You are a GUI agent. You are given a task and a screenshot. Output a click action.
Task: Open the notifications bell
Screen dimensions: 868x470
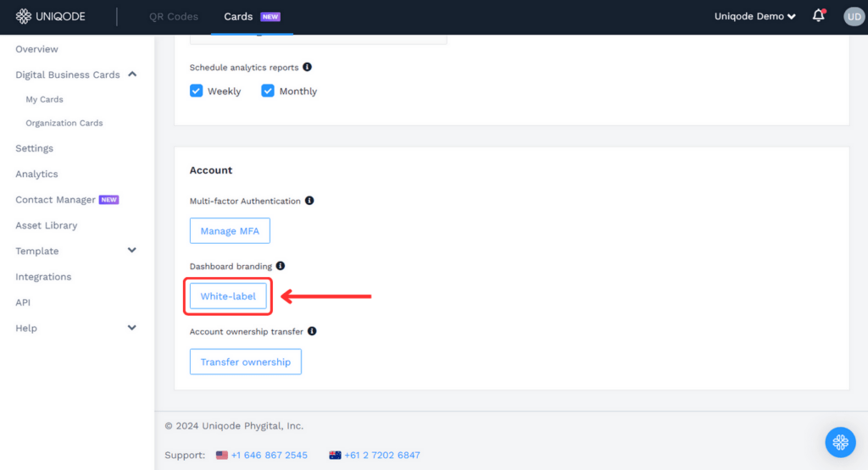point(819,15)
